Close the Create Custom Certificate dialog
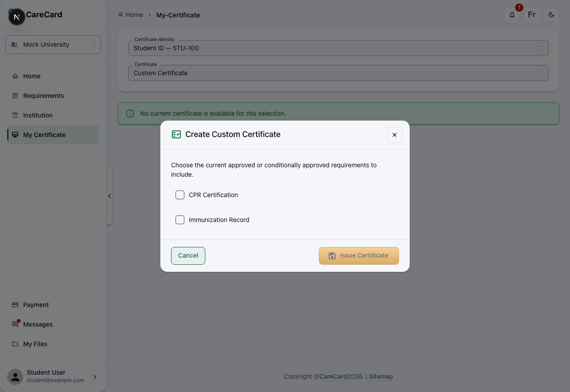Screen dimensions: 570x392 [395, 135]
